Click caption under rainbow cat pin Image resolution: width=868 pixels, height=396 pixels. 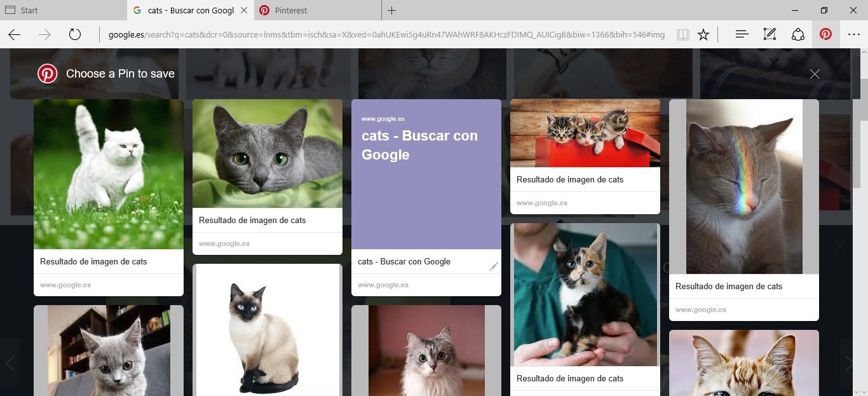(x=729, y=286)
